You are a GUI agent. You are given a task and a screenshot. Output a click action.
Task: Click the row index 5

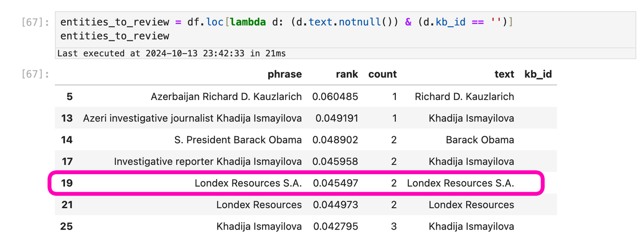[70, 97]
